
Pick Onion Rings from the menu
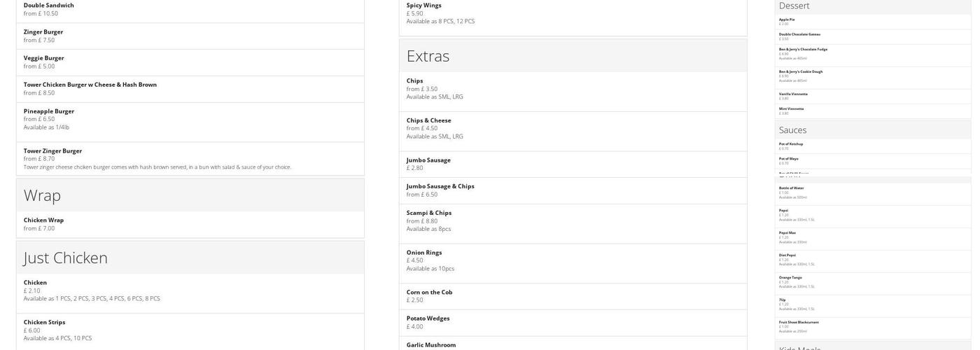point(424,253)
